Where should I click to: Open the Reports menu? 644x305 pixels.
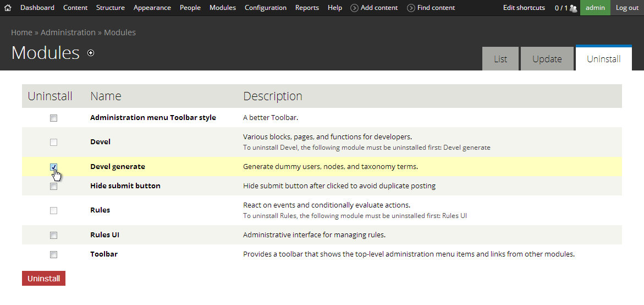point(307,8)
